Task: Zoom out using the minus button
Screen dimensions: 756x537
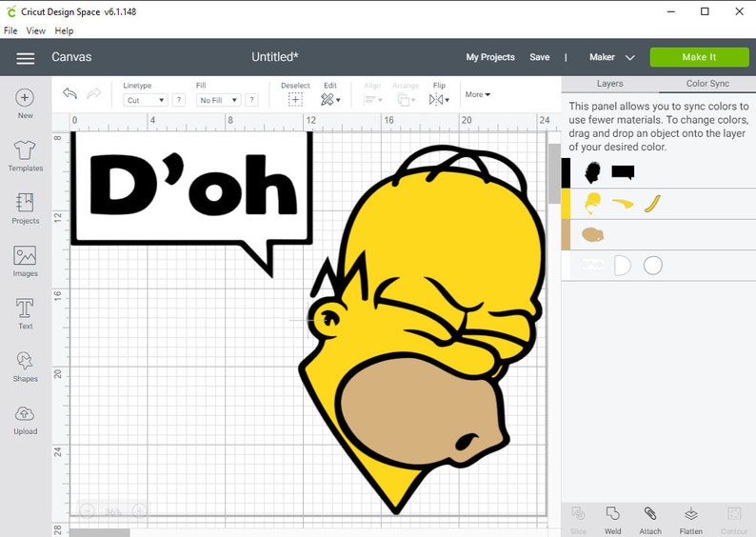Action: pyautogui.click(x=88, y=510)
